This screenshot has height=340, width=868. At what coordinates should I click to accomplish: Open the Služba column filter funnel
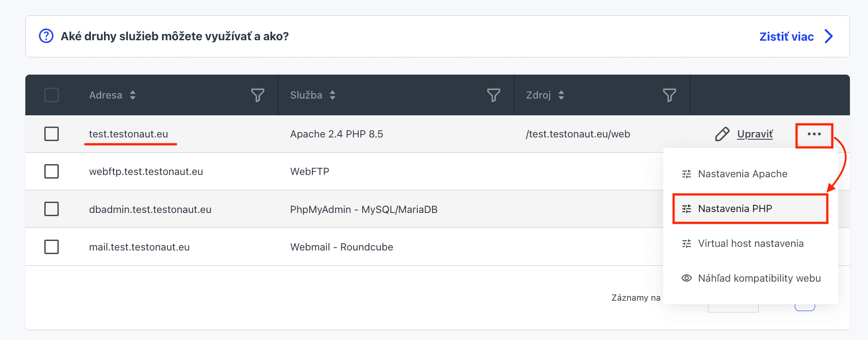click(x=494, y=95)
